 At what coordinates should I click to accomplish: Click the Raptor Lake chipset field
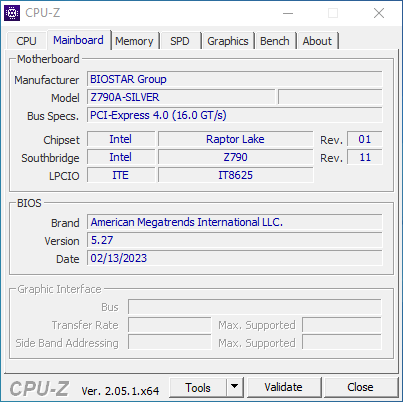(235, 139)
